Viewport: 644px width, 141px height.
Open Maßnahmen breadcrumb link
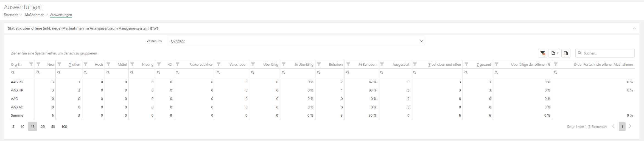click(x=35, y=15)
